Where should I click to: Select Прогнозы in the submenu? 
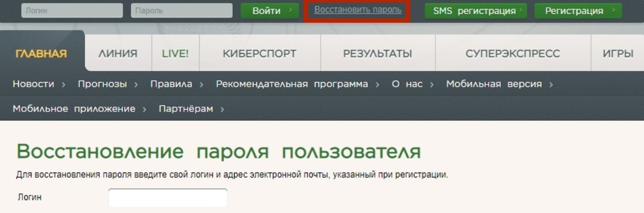pyautogui.click(x=103, y=84)
